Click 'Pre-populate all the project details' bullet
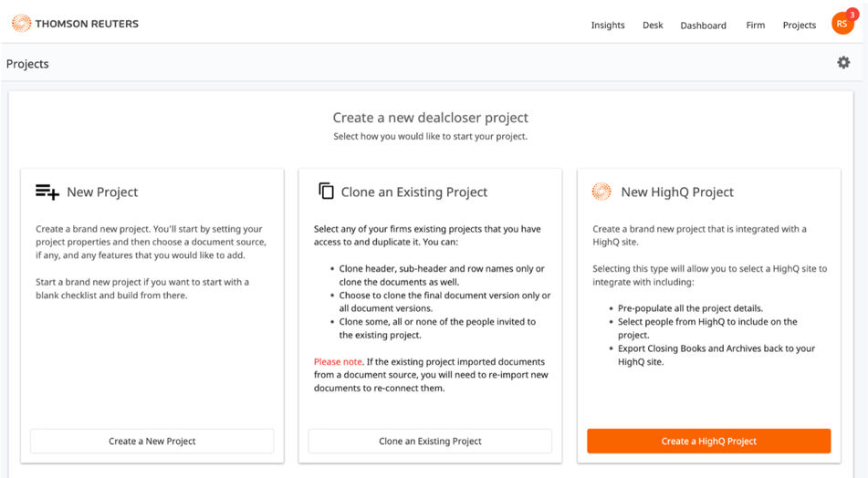This screenshot has width=868, height=478. tap(690, 308)
